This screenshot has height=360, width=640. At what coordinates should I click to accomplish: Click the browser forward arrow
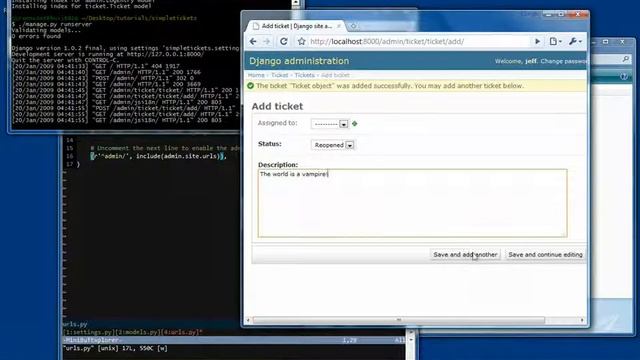point(267,42)
